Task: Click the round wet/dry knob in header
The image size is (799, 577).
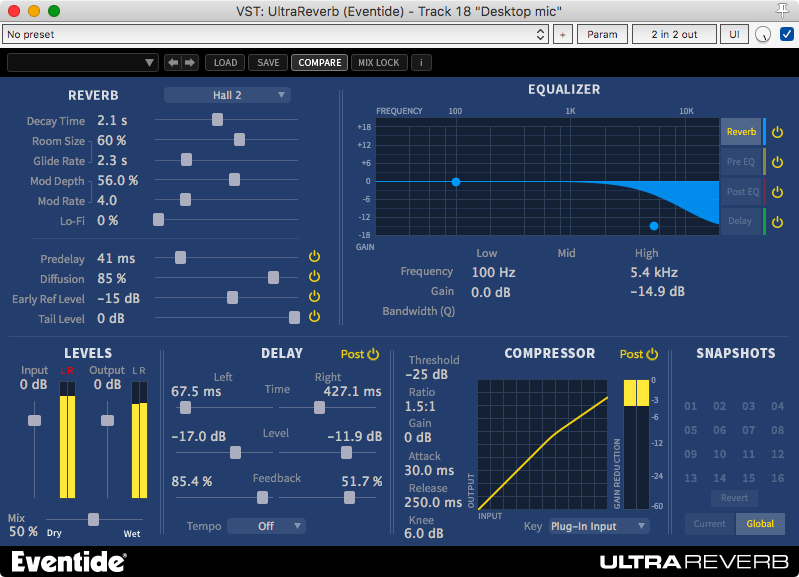Action: tap(763, 34)
